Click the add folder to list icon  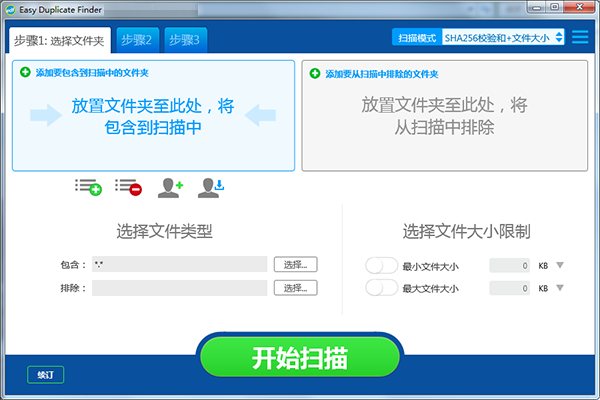pos(88,188)
